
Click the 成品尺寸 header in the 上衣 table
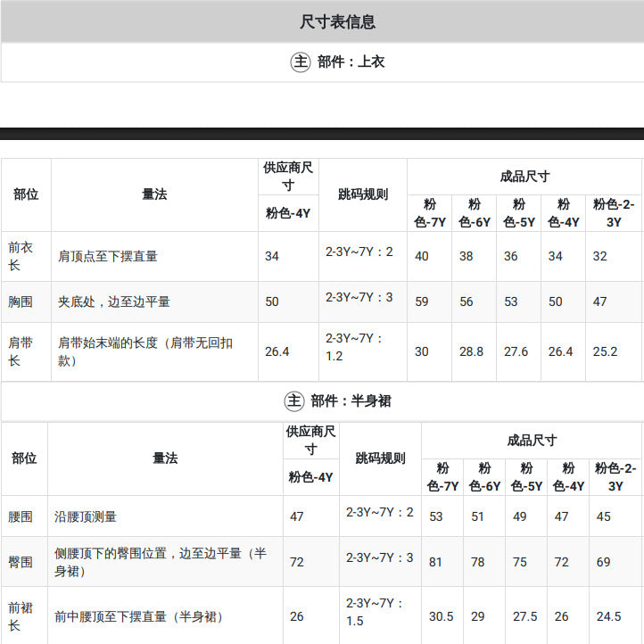pos(524,177)
